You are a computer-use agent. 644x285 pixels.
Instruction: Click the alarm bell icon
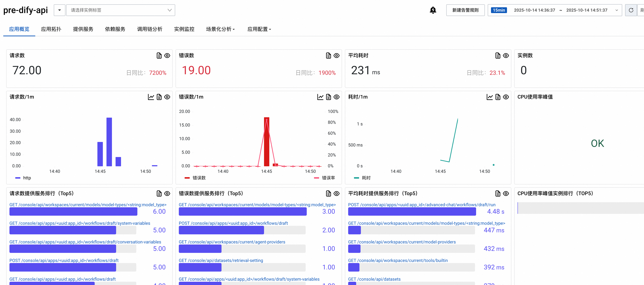pyautogui.click(x=433, y=10)
